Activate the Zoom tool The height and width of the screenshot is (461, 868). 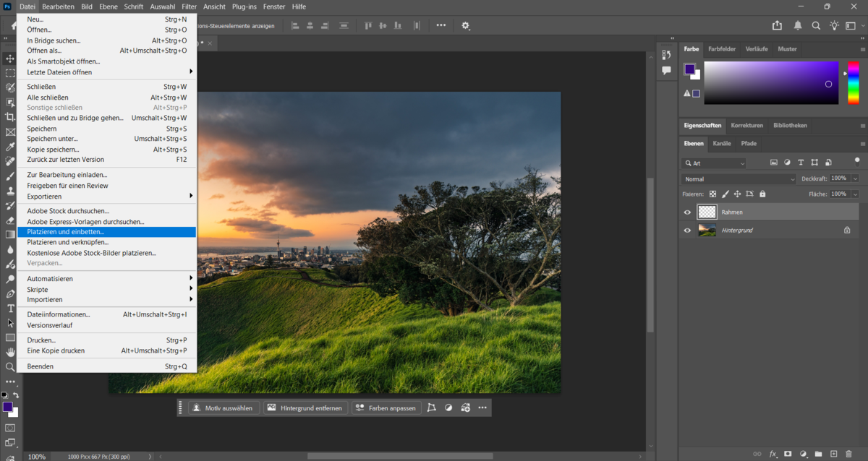click(x=9, y=366)
